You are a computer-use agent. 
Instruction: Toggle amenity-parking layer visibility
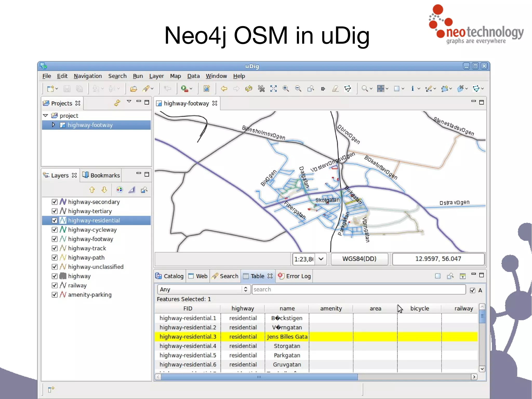(55, 295)
